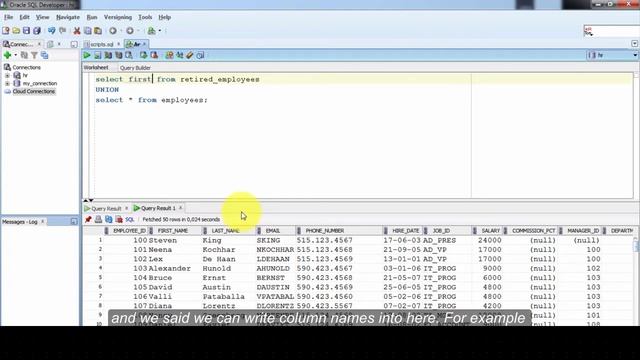This screenshot has height=360, width=640.
Task: Commit changes using Commit icon
Action: click(143, 55)
